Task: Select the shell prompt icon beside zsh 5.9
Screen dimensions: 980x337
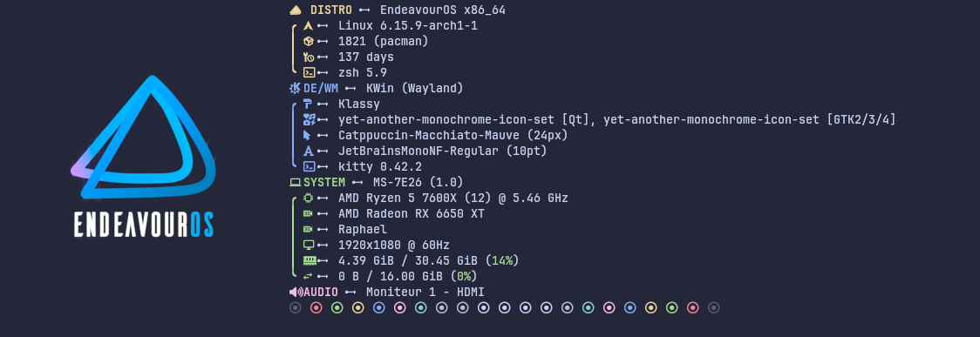Action: pos(309,72)
